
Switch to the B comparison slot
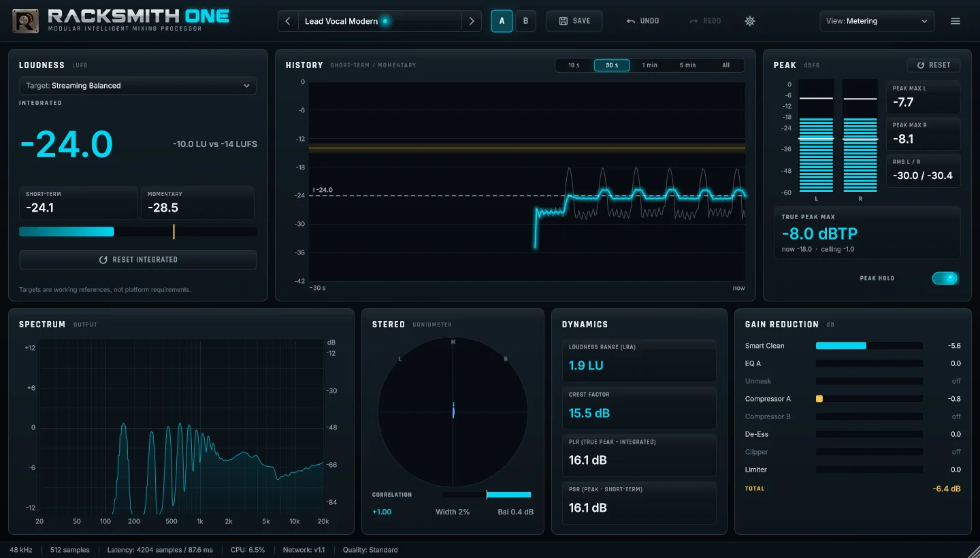[x=525, y=21]
